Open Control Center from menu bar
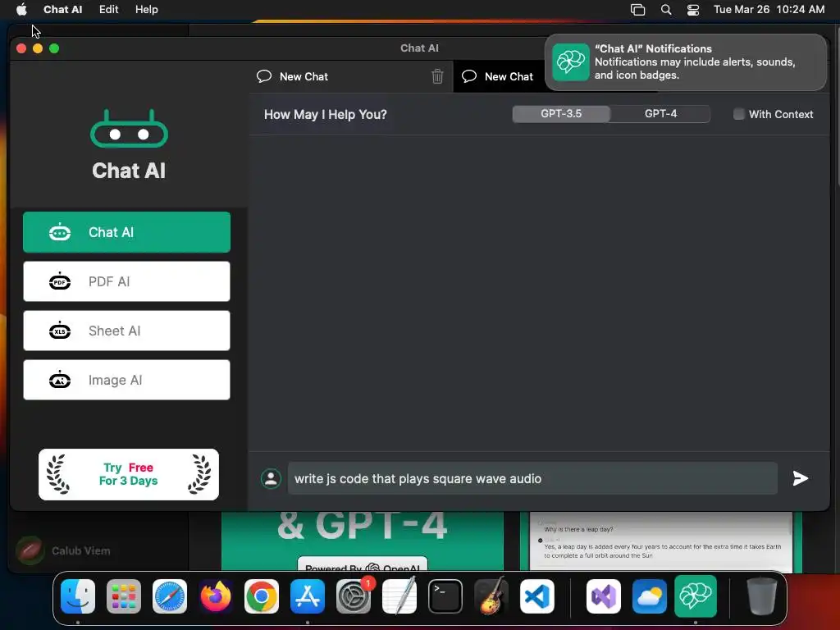This screenshot has height=630, width=840. [x=692, y=10]
